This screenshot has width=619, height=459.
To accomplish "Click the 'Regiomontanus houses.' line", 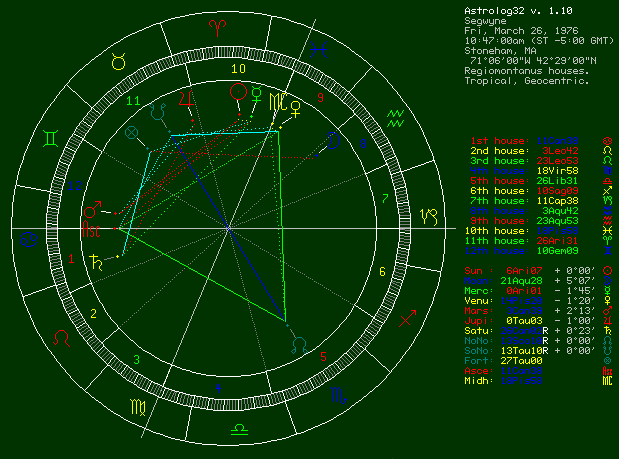I will (x=527, y=71).
